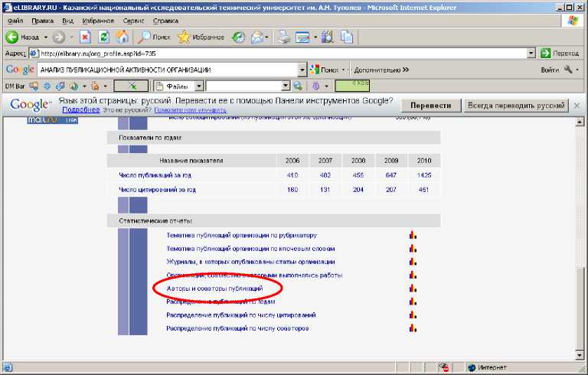588x375 pixels.
Task: Click the page scrollbar down arrow
Action: tap(580, 355)
